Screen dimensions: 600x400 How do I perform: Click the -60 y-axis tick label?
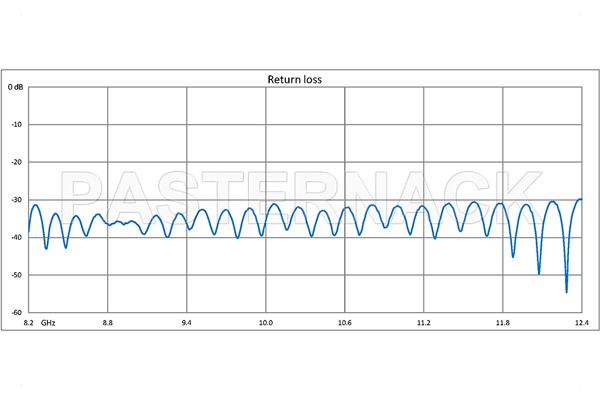coord(17,312)
